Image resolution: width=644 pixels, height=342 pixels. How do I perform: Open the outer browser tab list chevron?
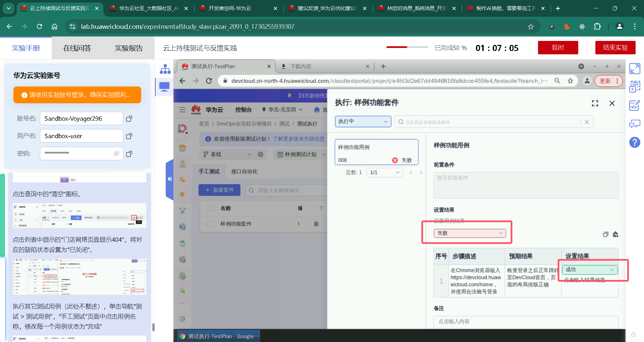[x=8, y=8]
